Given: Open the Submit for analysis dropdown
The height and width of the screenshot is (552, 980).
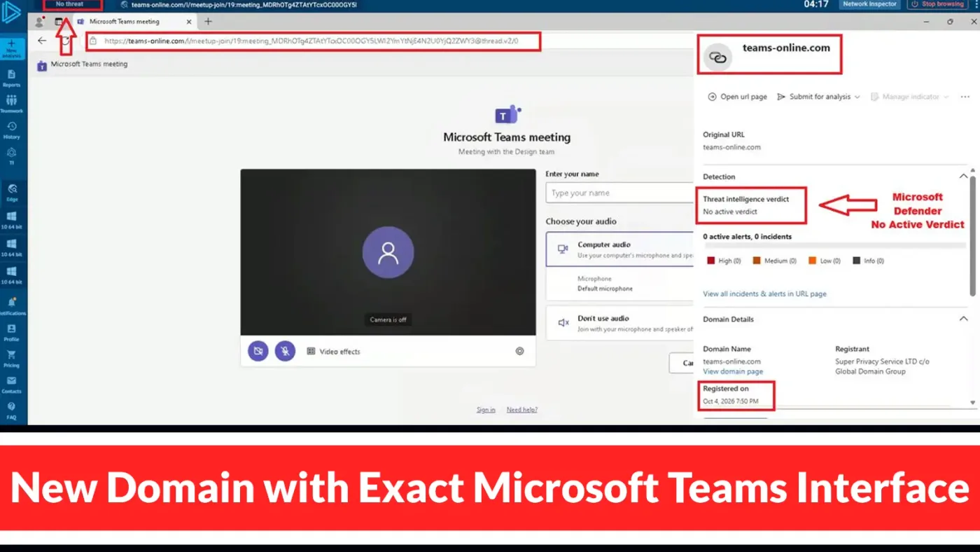Looking at the screenshot, I should (819, 97).
